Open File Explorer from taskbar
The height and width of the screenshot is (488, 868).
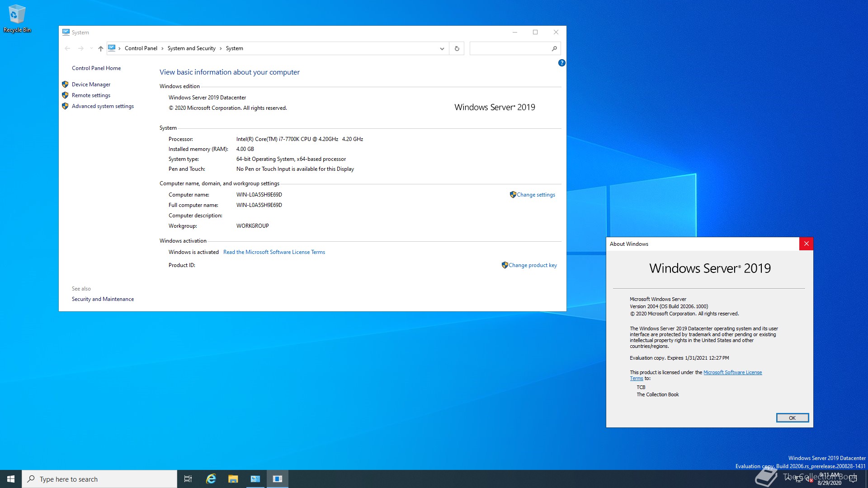233,479
